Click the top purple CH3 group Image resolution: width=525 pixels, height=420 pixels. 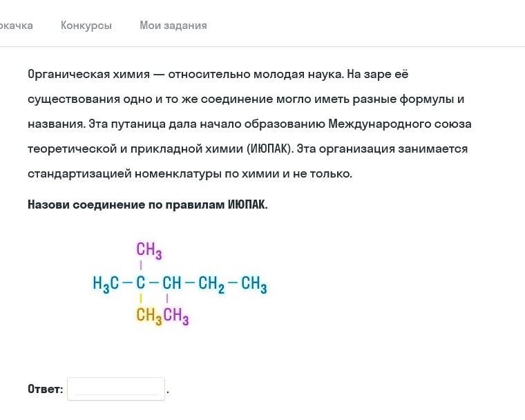coord(149,250)
